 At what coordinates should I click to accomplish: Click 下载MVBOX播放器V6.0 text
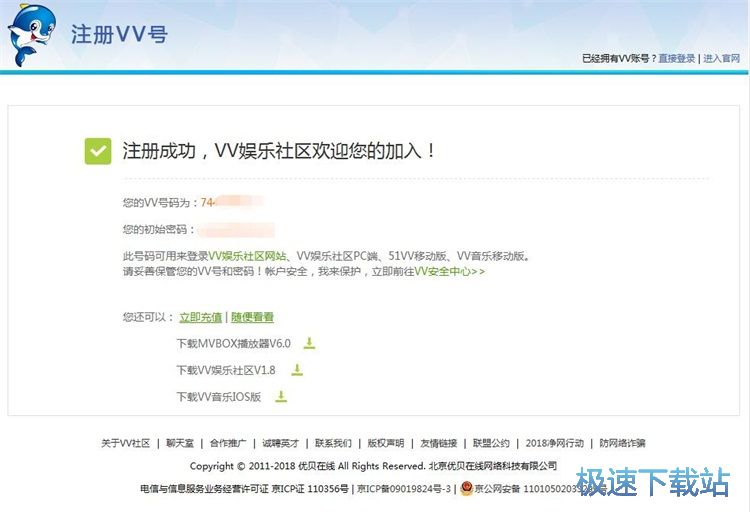pos(233,344)
